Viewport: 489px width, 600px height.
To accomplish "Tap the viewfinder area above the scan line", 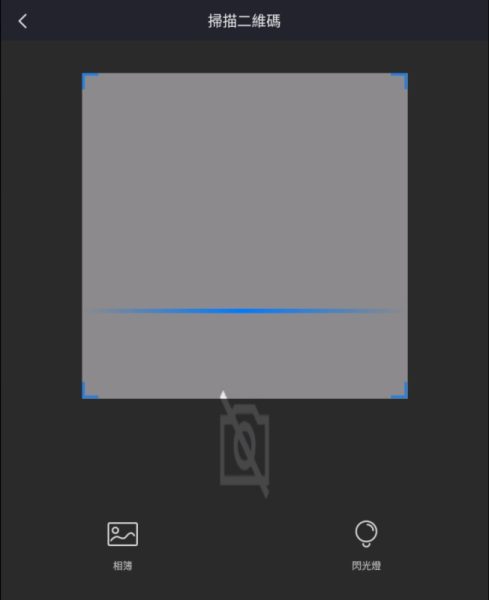I will click(245, 190).
